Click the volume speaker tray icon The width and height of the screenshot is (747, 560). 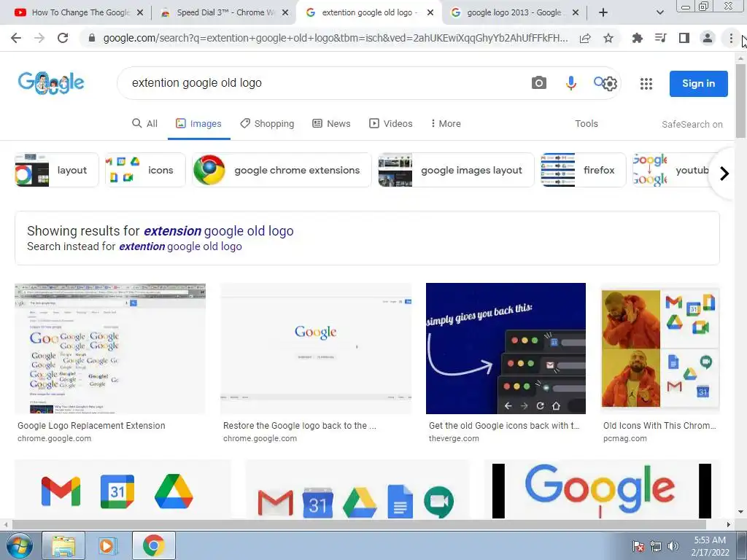point(673,546)
